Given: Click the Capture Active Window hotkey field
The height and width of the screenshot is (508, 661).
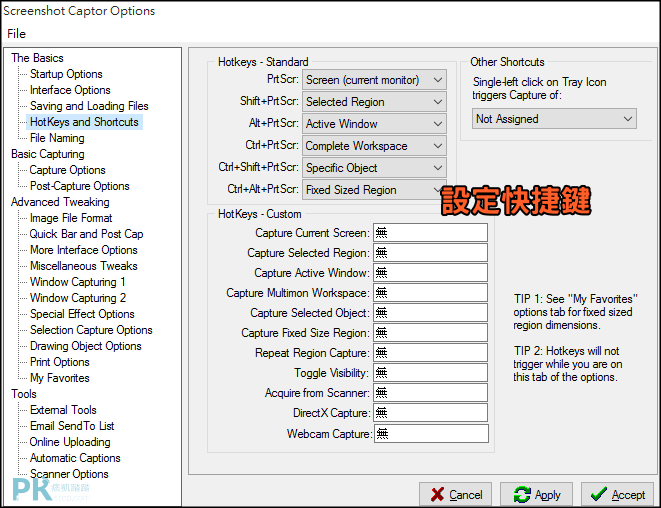Looking at the screenshot, I should point(430,273).
